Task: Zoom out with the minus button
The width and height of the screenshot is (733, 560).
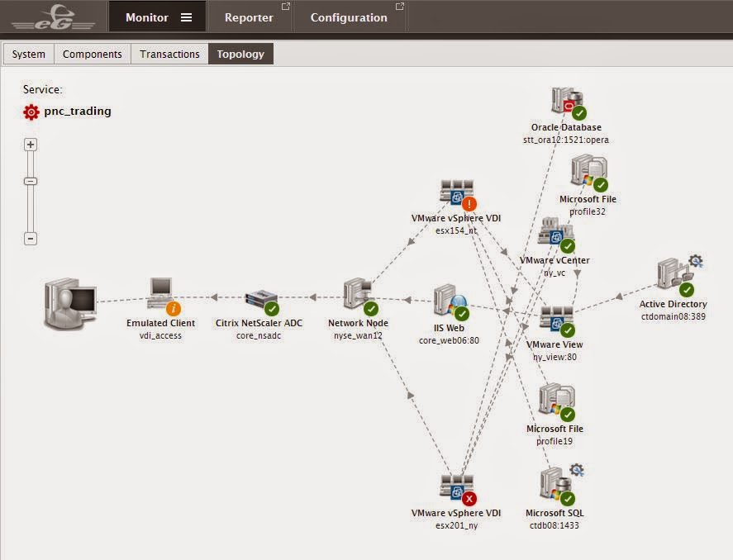Action: click(x=31, y=239)
